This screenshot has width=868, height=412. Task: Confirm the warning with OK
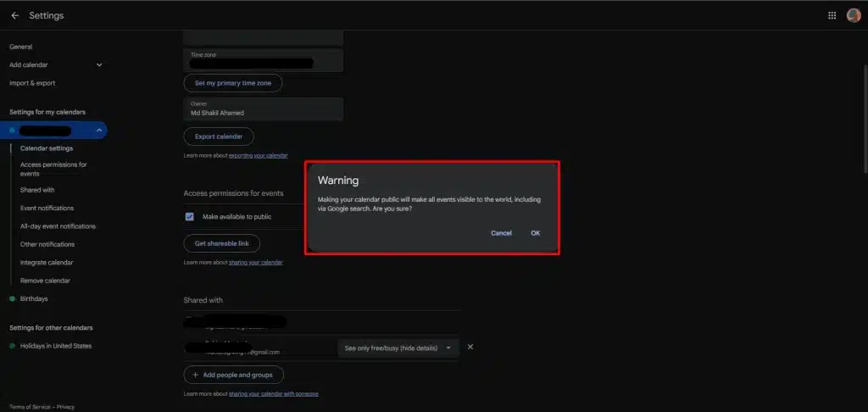(x=535, y=233)
